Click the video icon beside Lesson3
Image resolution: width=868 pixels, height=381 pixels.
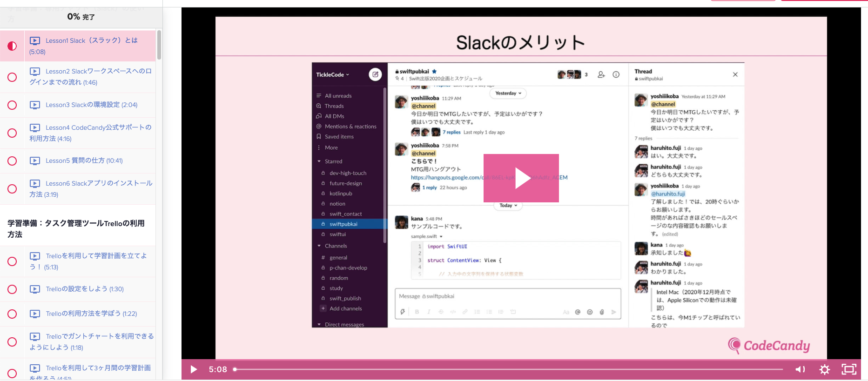(x=35, y=105)
